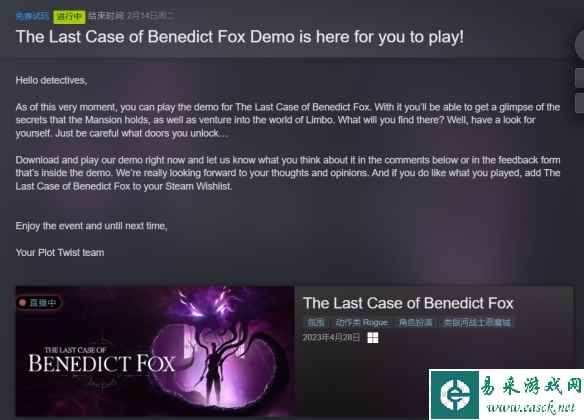Screen dimensions: 584x420
Task: Select the first tag under the game title
Action: click(315, 323)
